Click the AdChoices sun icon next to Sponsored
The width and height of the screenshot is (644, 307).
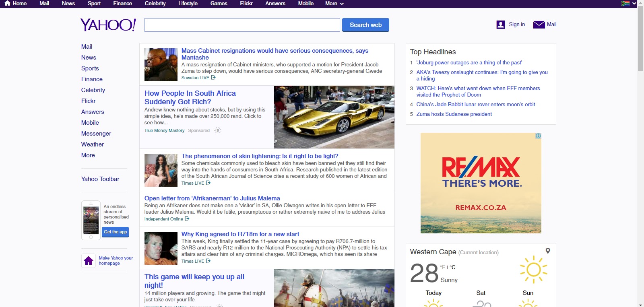pyautogui.click(x=218, y=130)
